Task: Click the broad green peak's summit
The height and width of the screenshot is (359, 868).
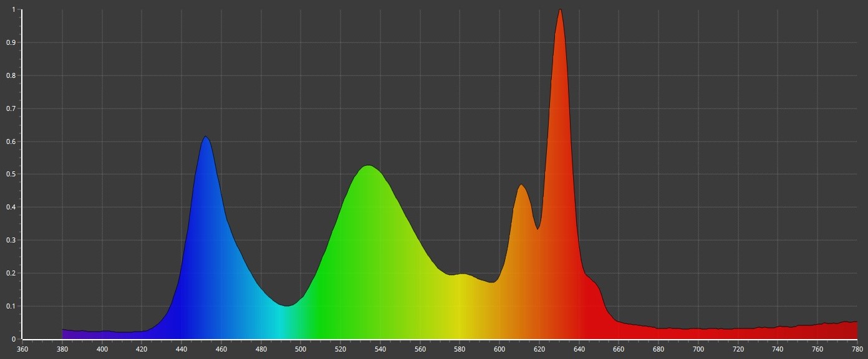Action: (369, 167)
